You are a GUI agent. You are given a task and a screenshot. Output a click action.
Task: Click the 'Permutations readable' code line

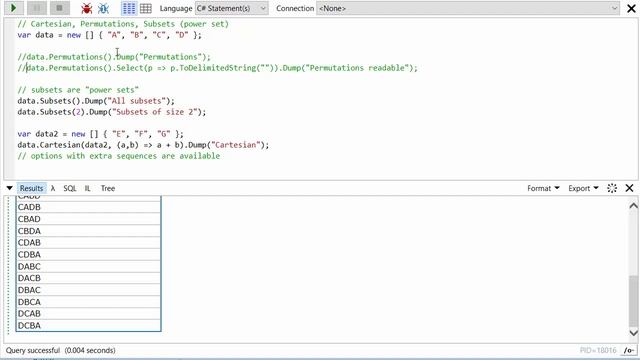pos(218,68)
